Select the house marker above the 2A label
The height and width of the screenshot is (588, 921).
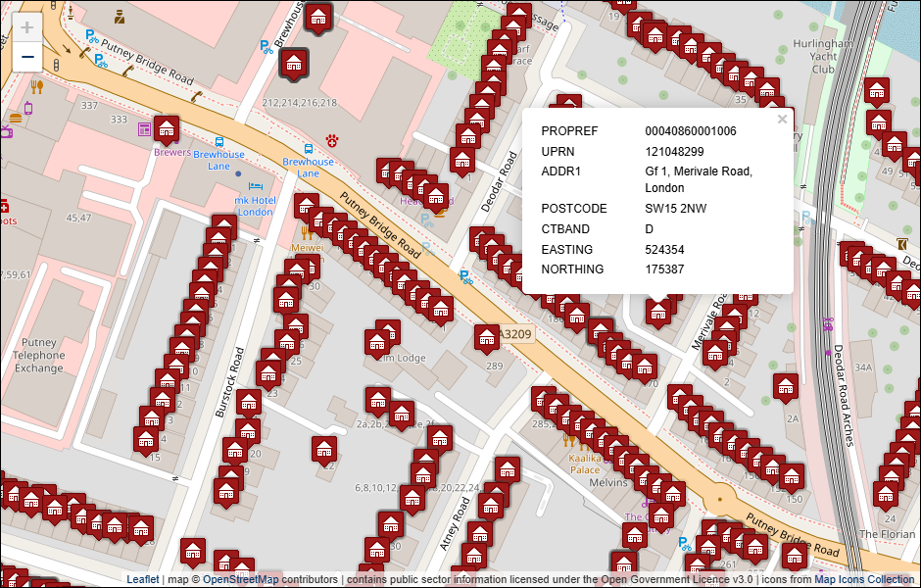pos(785,386)
